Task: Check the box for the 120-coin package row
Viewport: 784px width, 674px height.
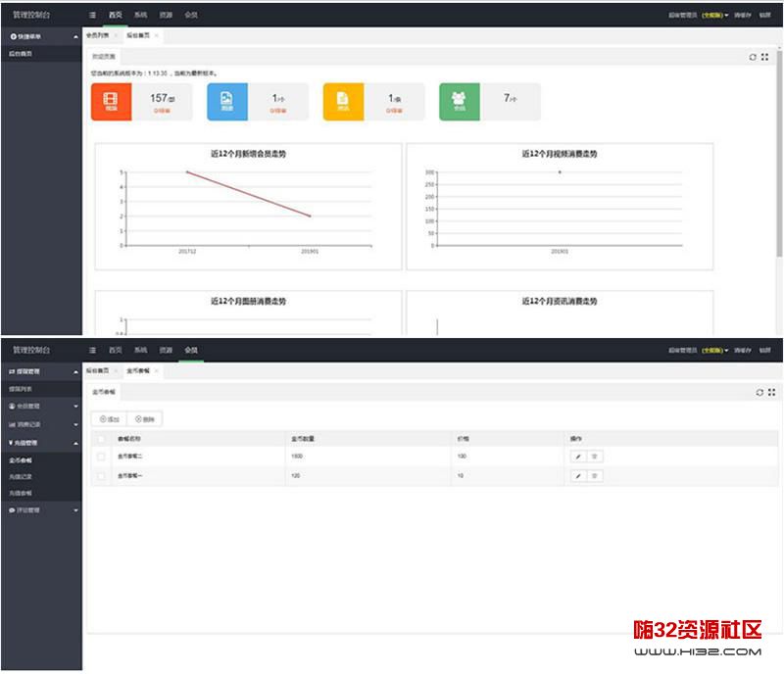Action: click(100, 475)
